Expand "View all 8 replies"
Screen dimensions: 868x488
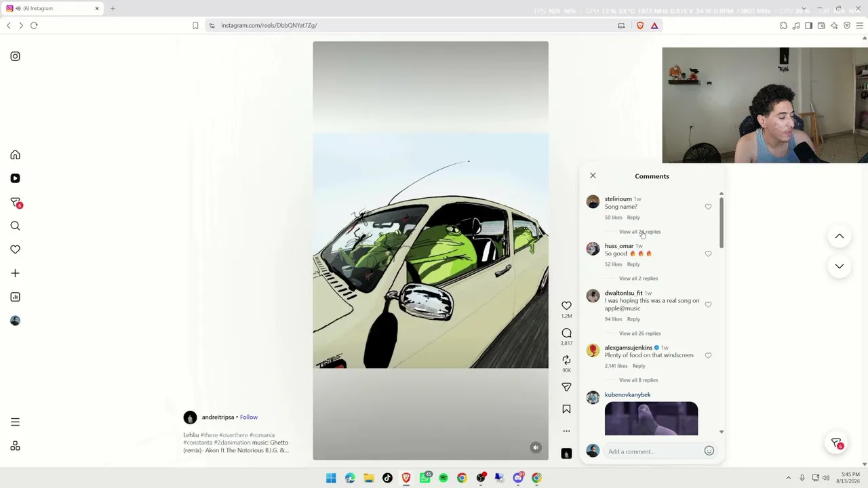coord(638,380)
